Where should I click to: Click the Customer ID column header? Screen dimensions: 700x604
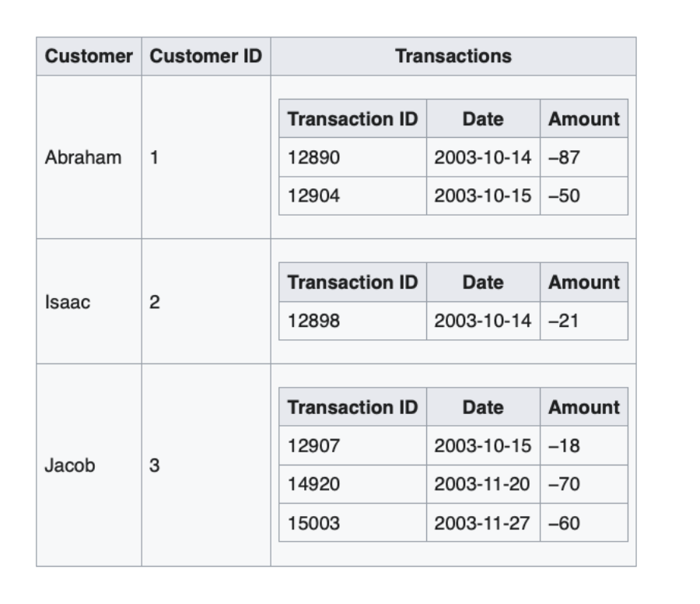pos(206,56)
